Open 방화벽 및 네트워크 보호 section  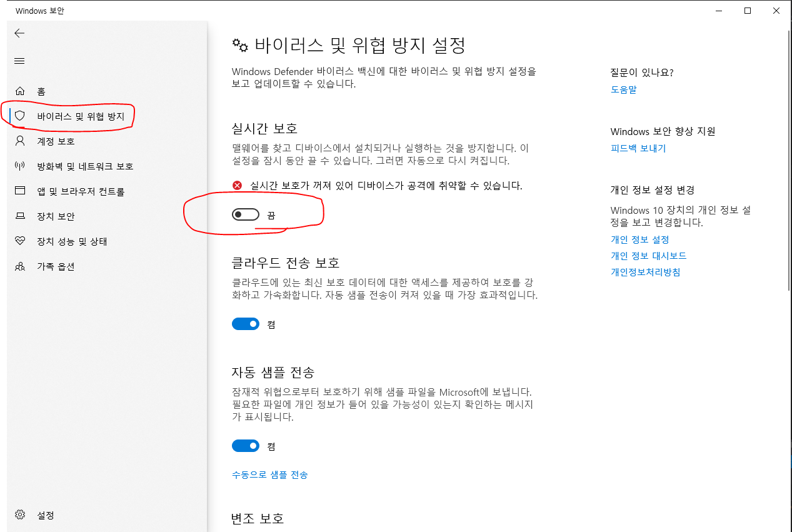pyautogui.click(x=85, y=166)
